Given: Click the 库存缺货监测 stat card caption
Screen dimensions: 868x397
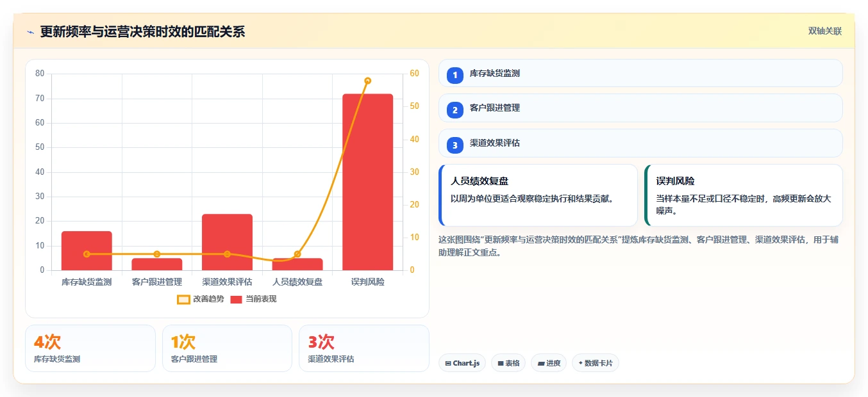Looking at the screenshot, I should [x=57, y=359].
